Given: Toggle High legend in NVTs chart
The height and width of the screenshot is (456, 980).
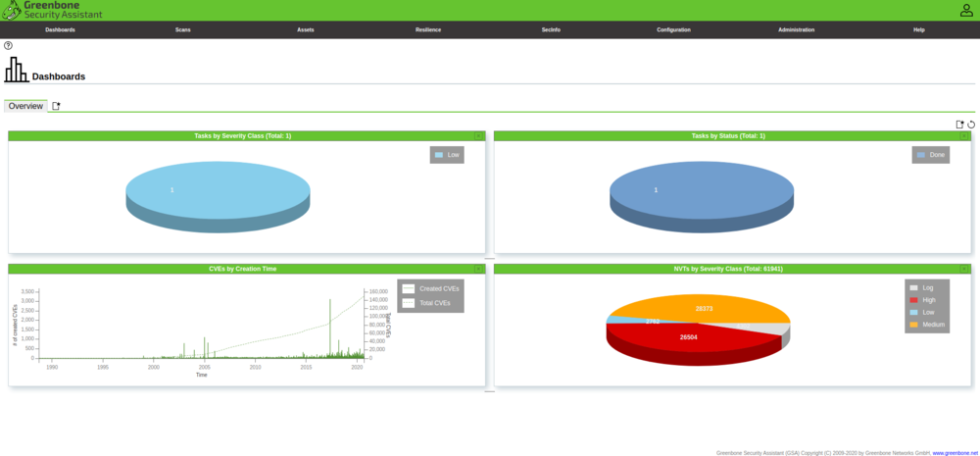Looking at the screenshot, I should 922,300.
